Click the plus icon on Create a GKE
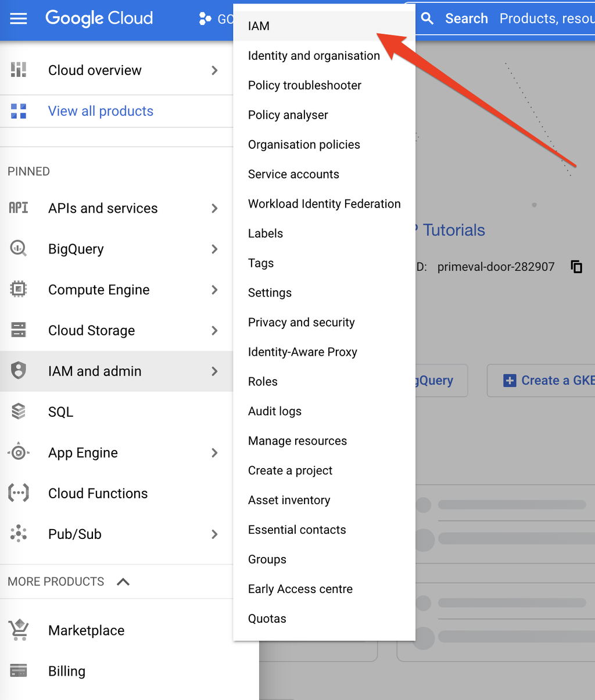Screen dimensions: 595x700 tap(510, 381)
